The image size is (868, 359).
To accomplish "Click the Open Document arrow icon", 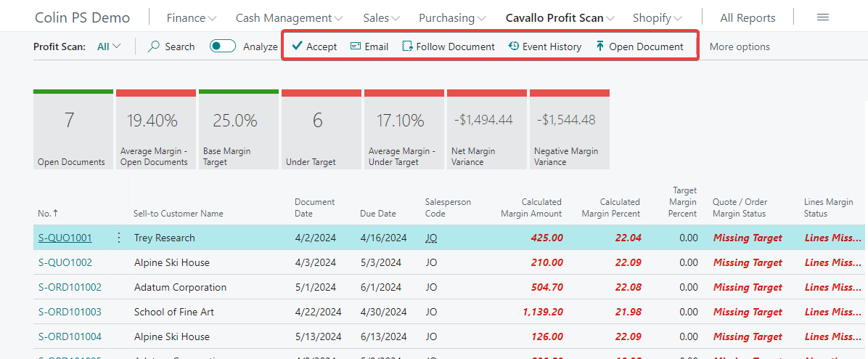I will [599, 47].
